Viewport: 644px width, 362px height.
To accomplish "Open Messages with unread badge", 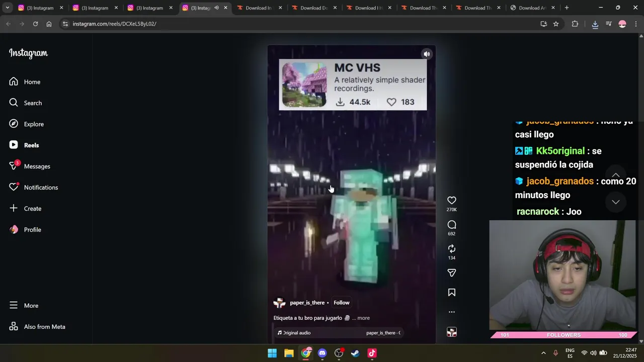I will [30, 166].
